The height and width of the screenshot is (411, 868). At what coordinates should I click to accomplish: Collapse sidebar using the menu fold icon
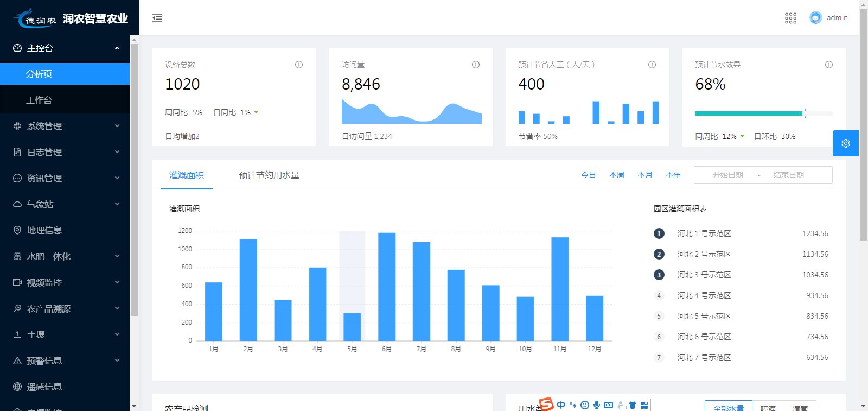tap(157, 18)
